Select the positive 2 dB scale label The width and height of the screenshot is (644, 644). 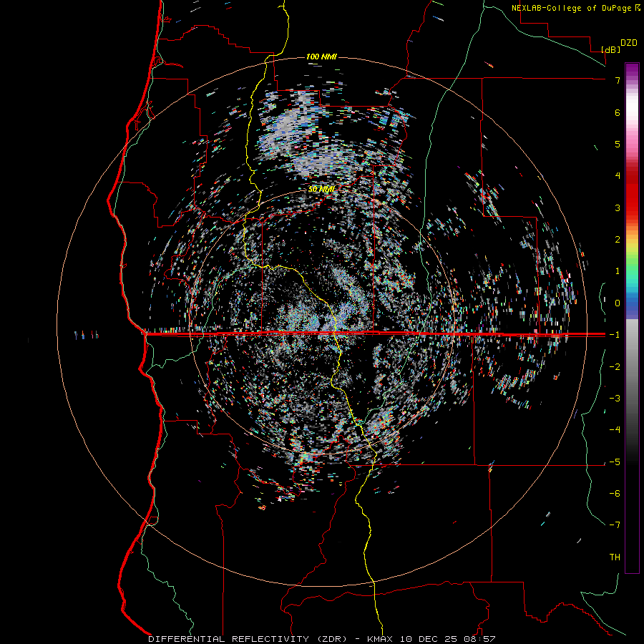pyautogui.click(x=618, y=240)
